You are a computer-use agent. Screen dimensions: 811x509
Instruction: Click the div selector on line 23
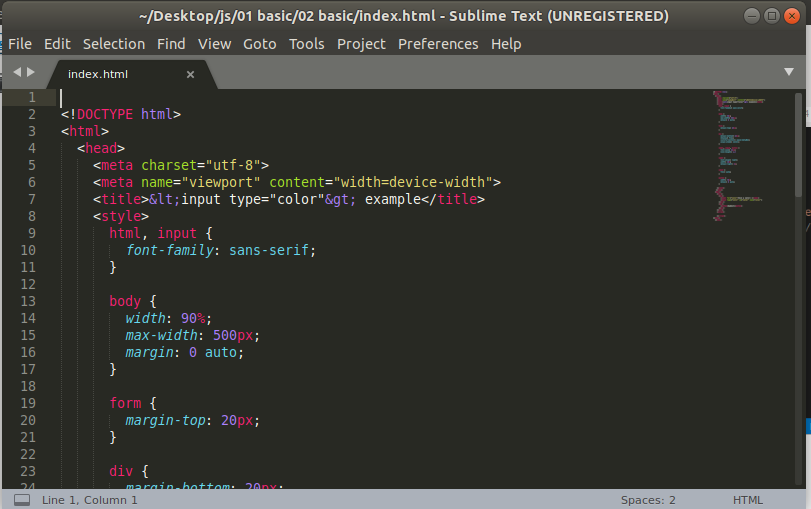[x=121, y=471]
